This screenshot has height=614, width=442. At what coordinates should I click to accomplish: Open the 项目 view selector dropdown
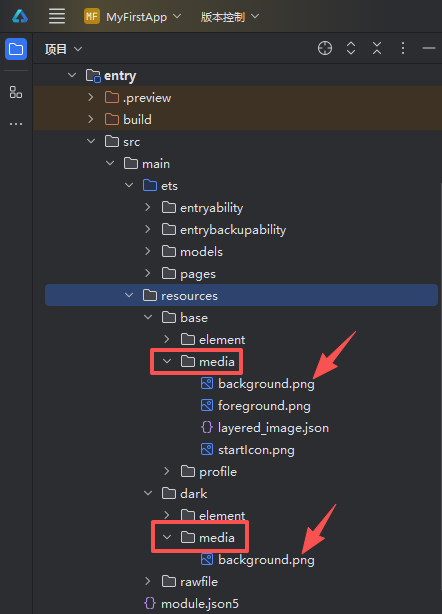tap(63, 49)
